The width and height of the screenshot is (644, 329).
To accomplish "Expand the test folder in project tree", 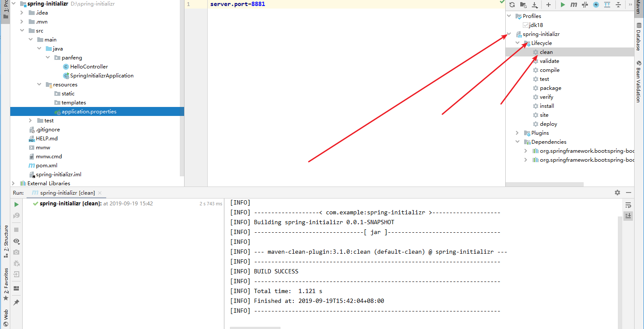I will pos(30,121).
